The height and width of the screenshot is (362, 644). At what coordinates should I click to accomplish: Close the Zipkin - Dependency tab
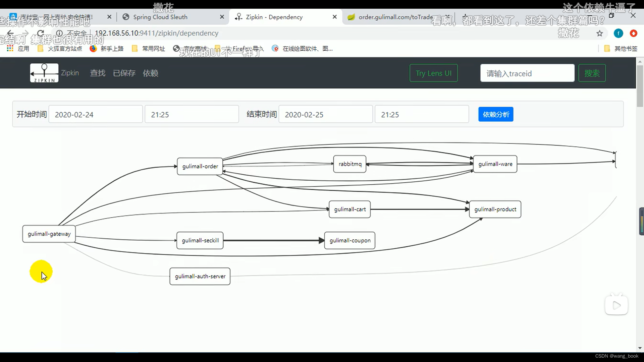[x=334, y=17]
